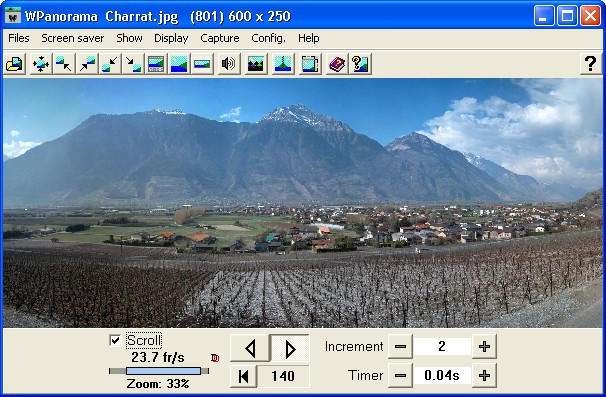The height and width of the screenshot is (397, 606).
Task: Click the WPanorama title bar app icon
Action: click(x=13, y=16)
